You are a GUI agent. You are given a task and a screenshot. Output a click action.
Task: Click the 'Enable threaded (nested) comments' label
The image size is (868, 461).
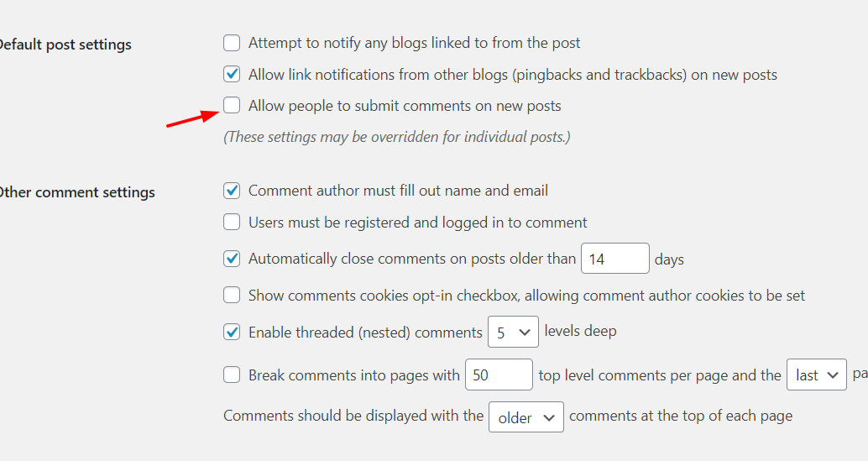[x=365, y=332]
